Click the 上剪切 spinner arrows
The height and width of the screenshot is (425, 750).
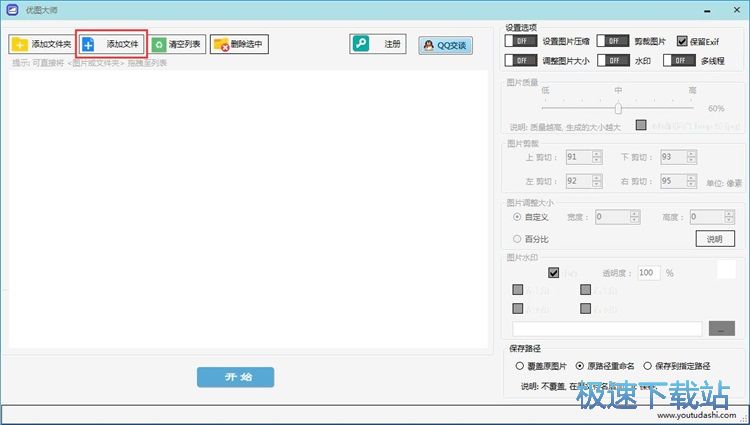597,157
